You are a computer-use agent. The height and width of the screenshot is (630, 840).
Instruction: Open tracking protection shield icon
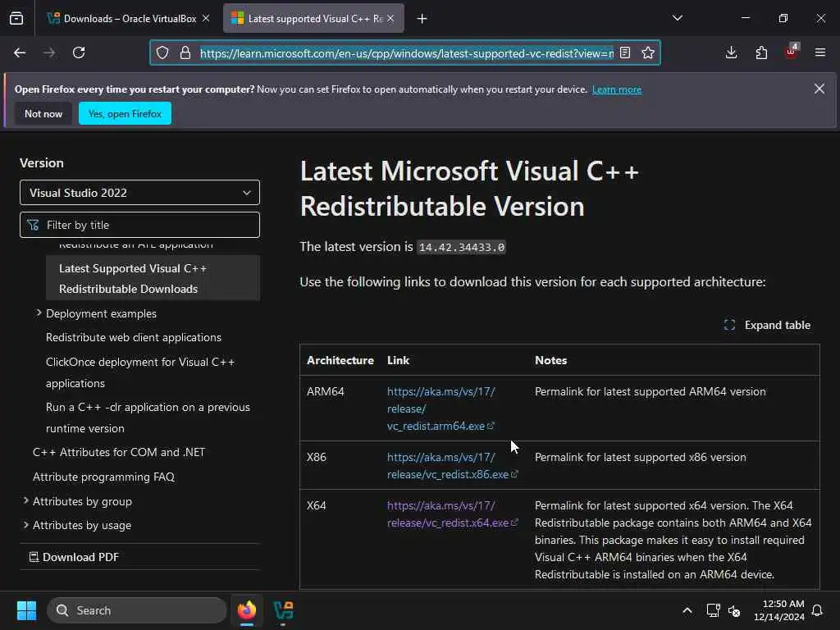pyautogui.click(x=162, y=52)
